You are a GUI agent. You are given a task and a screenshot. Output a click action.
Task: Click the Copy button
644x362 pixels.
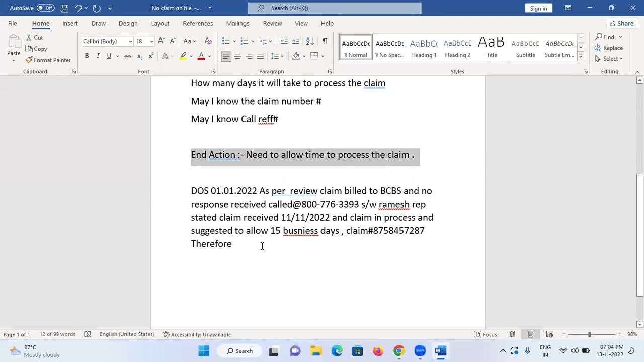[36, 49]
